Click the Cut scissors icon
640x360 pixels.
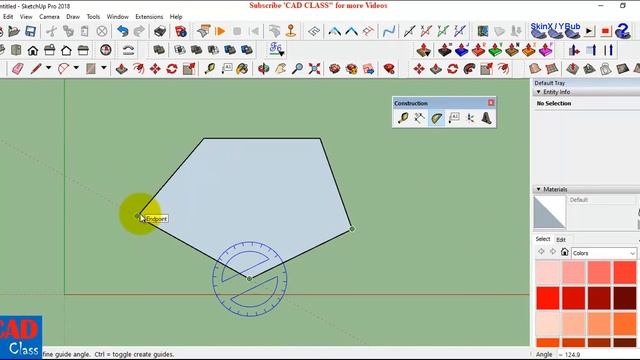click(51, 31)
